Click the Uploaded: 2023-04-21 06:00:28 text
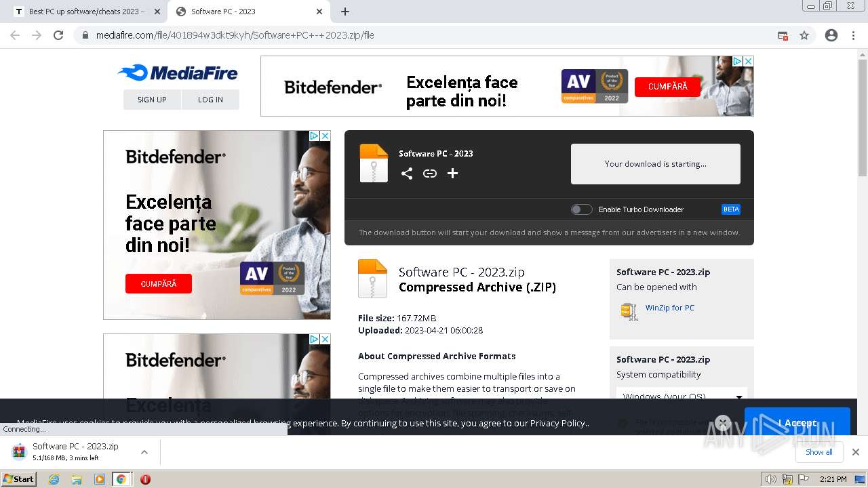 pyautogui.click(x=420, y=330)
